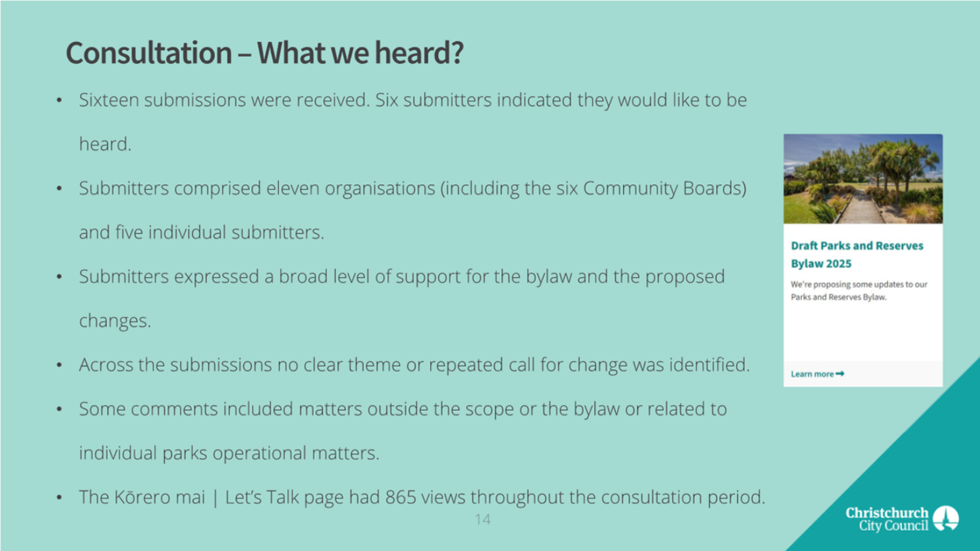Click the Learn more arrow icon
The image size is (980, 551).
(x=840, y=374)
